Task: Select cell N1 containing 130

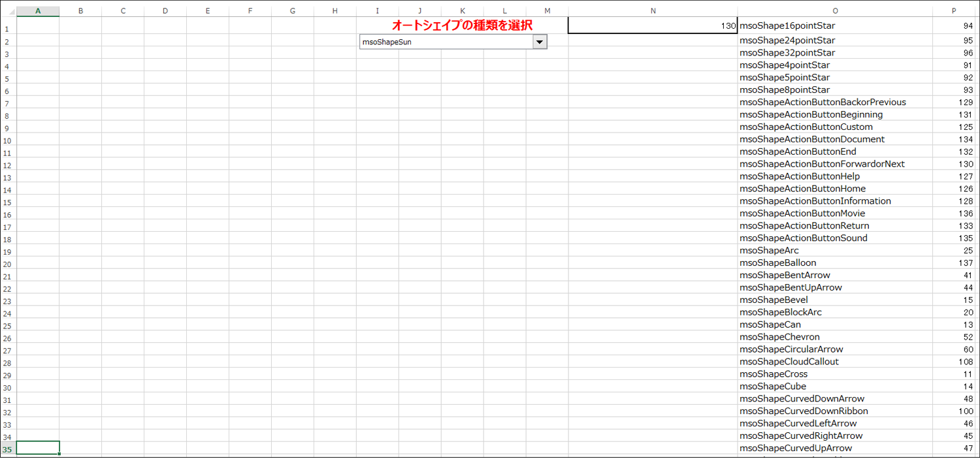Action: click(x=652, y=25)
